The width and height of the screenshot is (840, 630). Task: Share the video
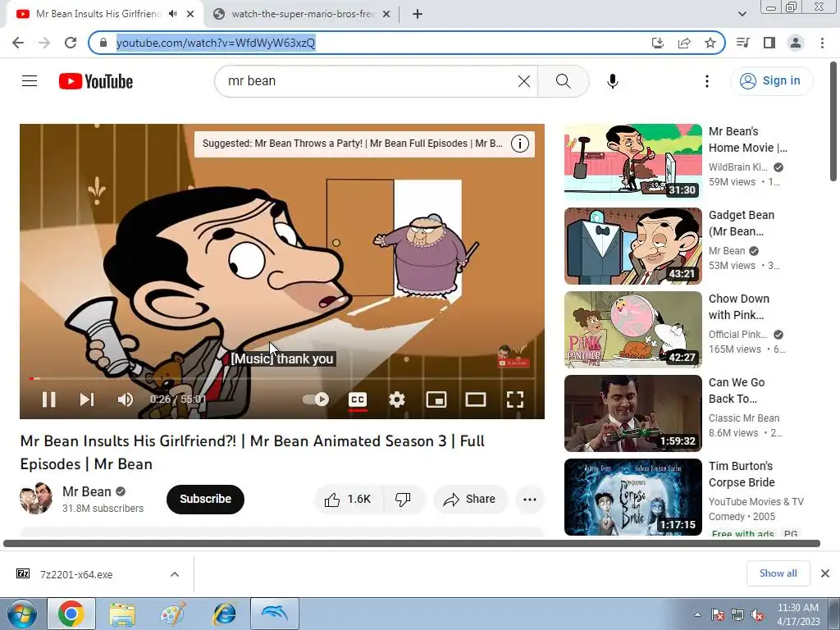click(x=469, y=500)
